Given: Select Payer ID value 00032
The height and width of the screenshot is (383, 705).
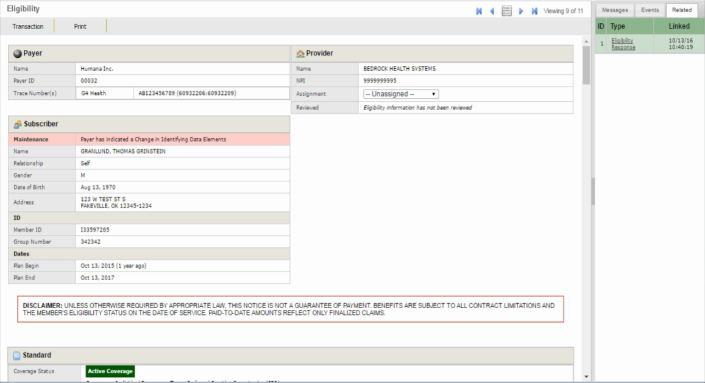Looking at the screenshot, I should 89,81.
